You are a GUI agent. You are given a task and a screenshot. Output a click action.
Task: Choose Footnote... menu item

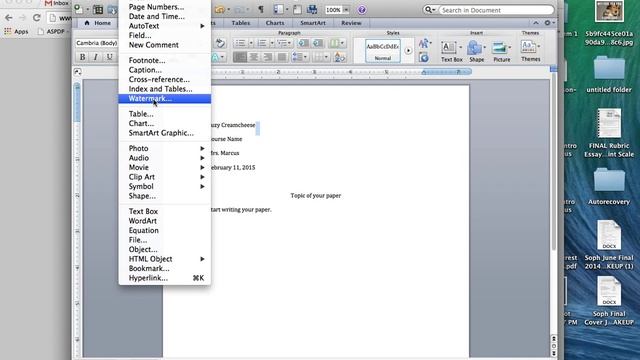click(x=164, y=60)
